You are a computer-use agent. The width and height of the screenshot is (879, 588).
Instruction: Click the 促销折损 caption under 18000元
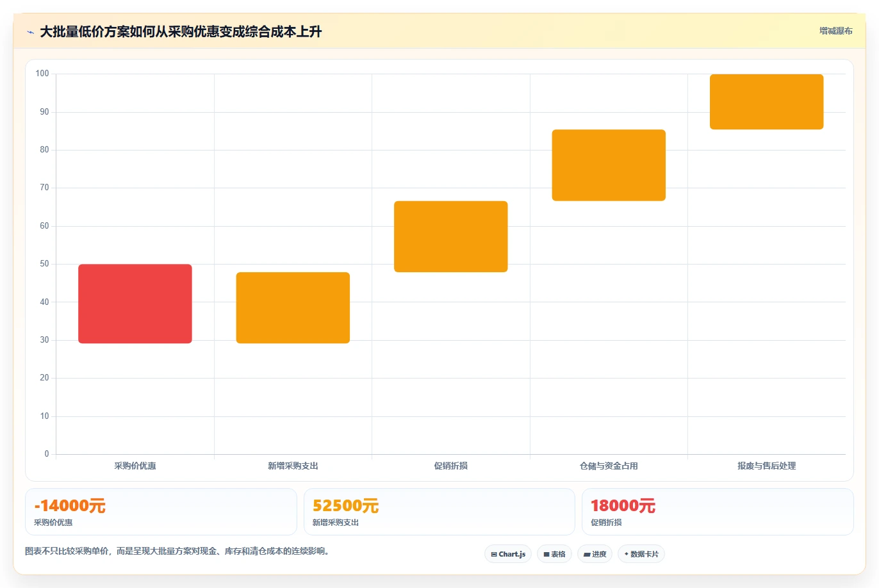click(x=606, y=523)
